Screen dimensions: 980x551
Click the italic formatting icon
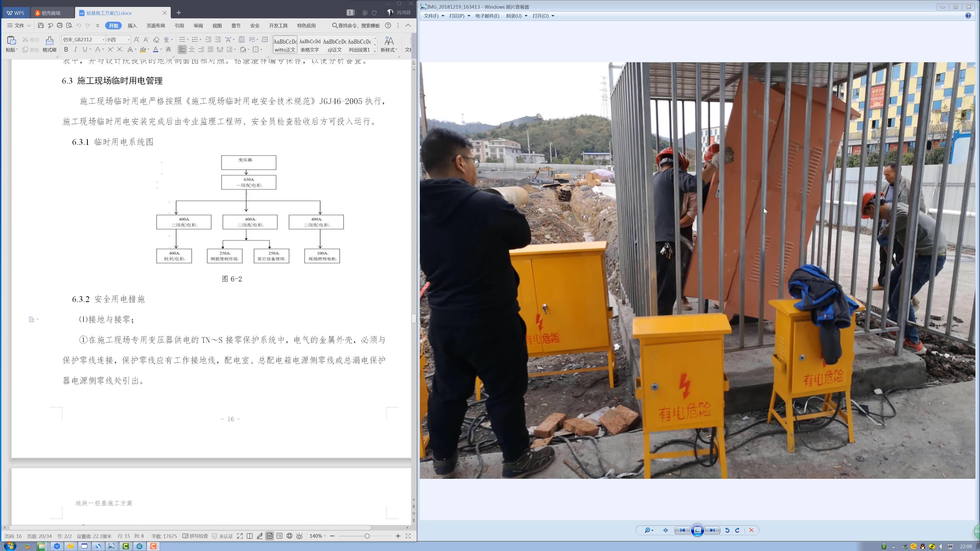coord(75,49)
